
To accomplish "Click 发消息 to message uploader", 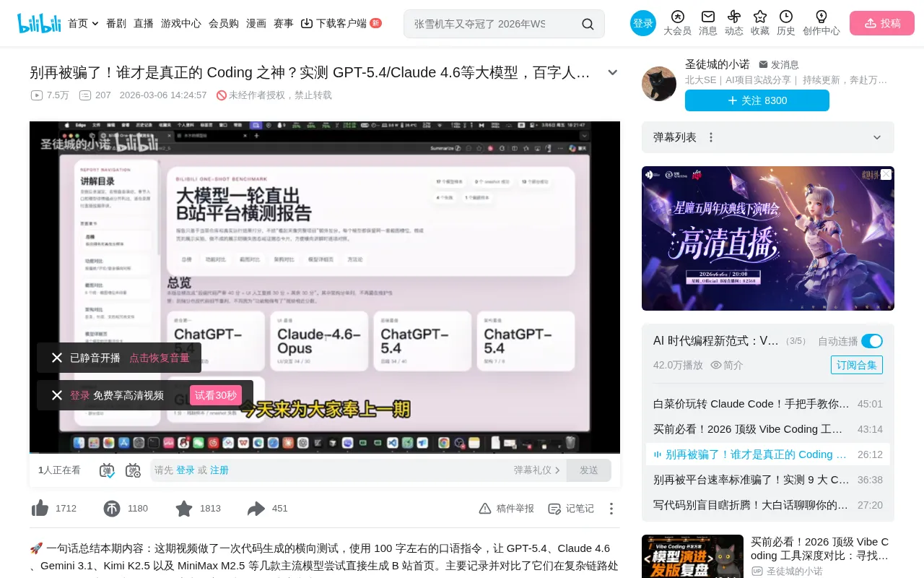I will [x=779, y=64].
